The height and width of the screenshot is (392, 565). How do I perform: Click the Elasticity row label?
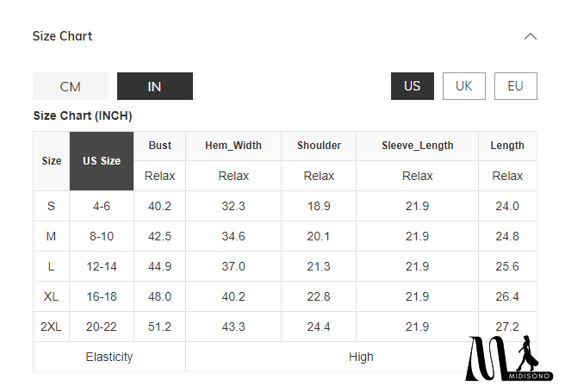tap(109, 357)
